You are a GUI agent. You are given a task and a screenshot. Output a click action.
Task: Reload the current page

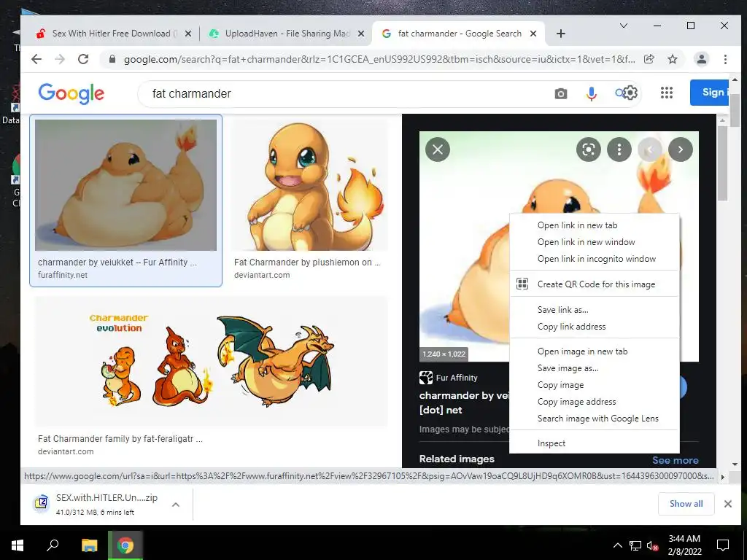point(83,59)
